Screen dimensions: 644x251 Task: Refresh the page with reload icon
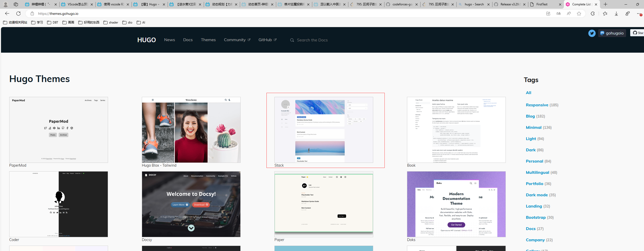[18, 14]
